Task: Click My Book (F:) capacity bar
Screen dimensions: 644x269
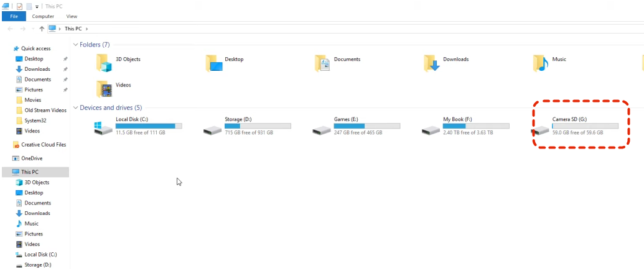Action: [477, 126]
